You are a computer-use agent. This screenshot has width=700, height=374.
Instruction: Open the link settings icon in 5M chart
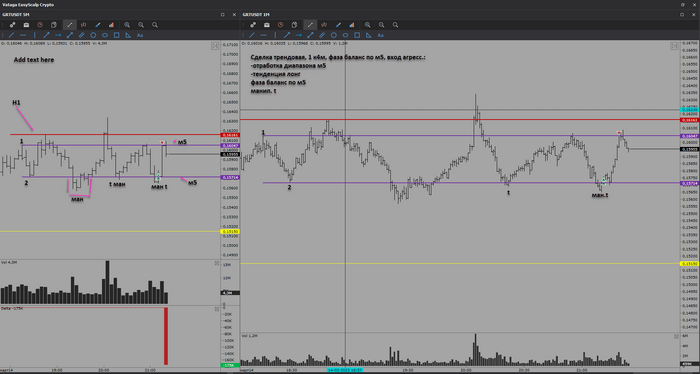tap(12, 25)
